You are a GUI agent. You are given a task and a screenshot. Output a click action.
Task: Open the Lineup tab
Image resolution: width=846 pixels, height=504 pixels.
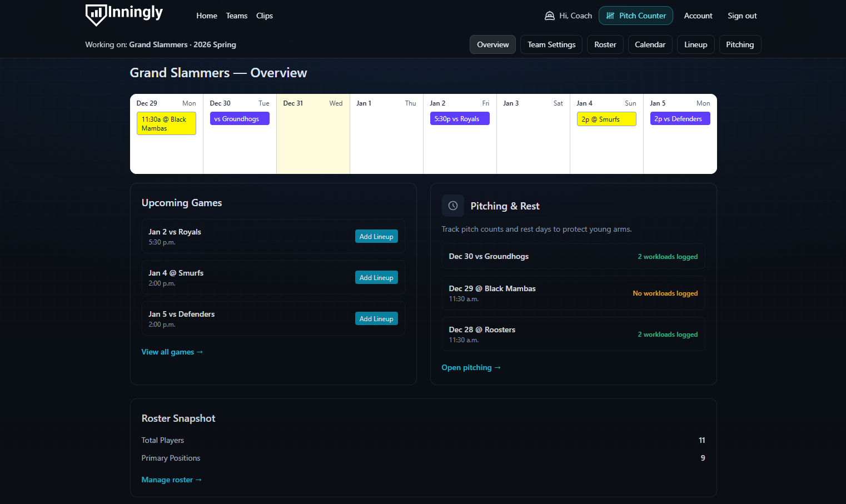tap(695, 44)
